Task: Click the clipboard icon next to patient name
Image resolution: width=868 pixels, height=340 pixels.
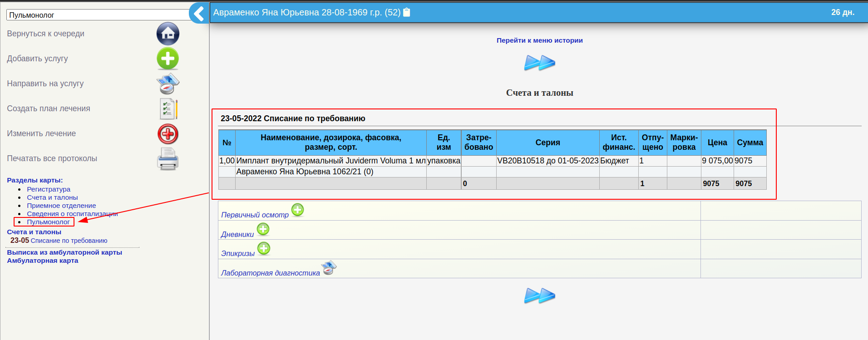Action: coord(407,12)
